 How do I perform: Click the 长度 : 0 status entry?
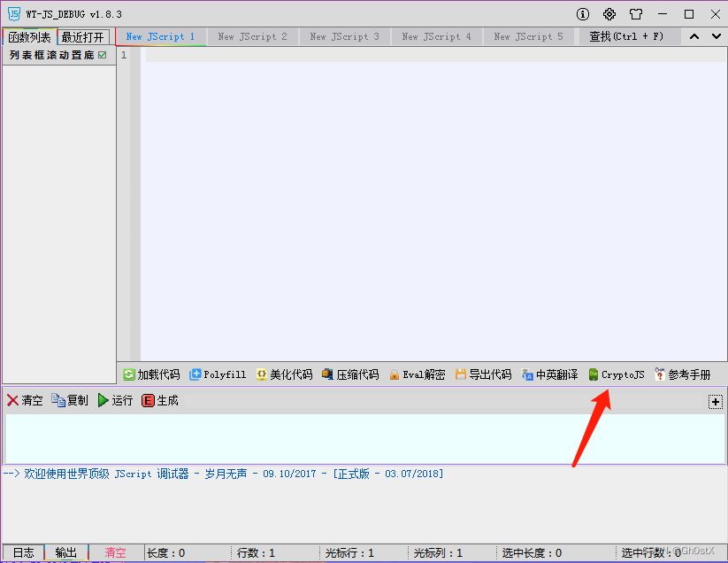click(165, 552)
